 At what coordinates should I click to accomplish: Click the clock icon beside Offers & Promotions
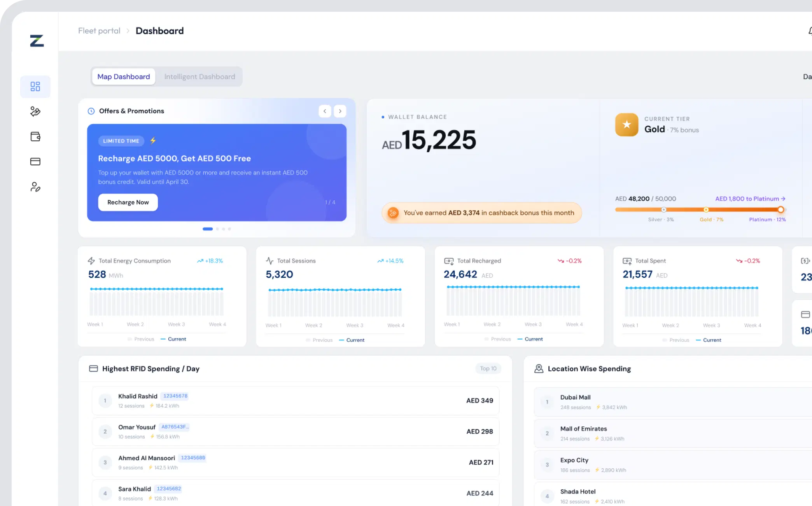(91, 111)
